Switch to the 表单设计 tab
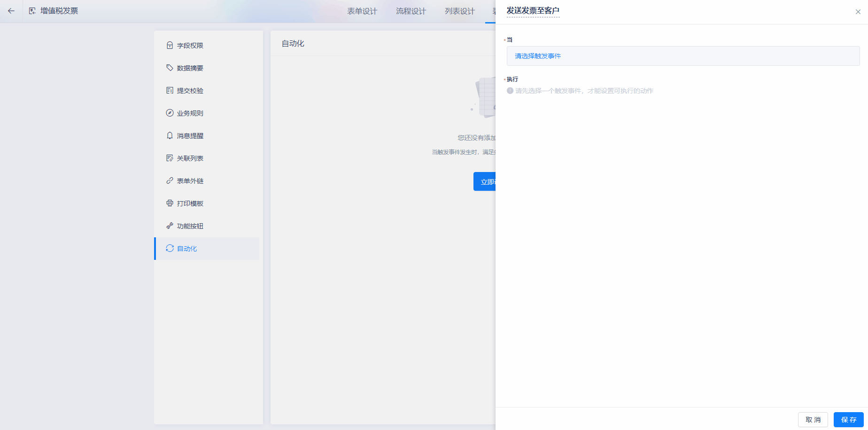 [362, 11]
